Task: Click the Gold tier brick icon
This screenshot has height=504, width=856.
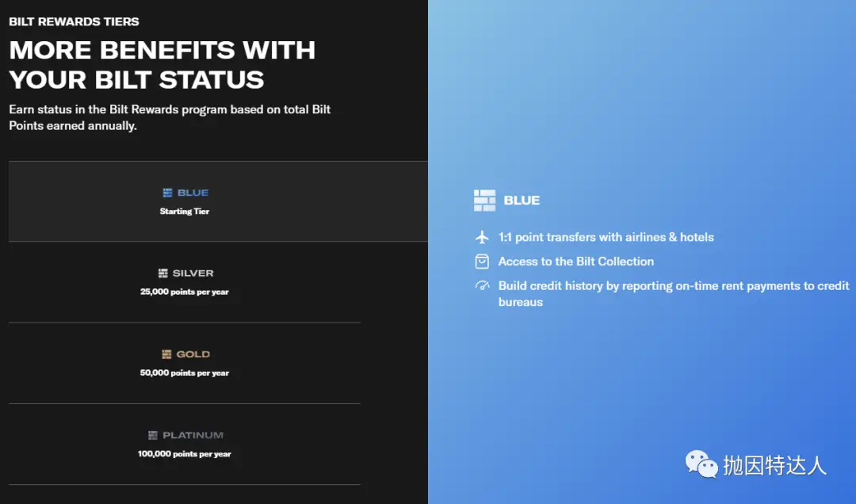Action: 166,354
